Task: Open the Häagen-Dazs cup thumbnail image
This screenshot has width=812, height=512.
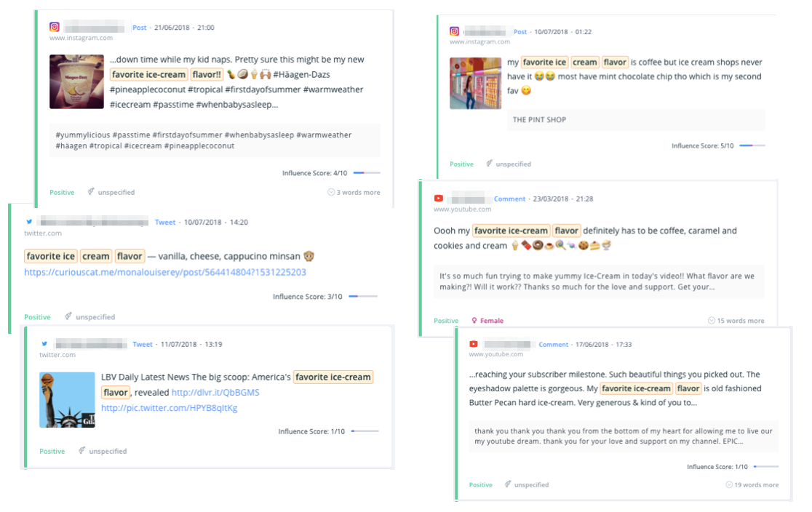Action: (x=76, y=81)
